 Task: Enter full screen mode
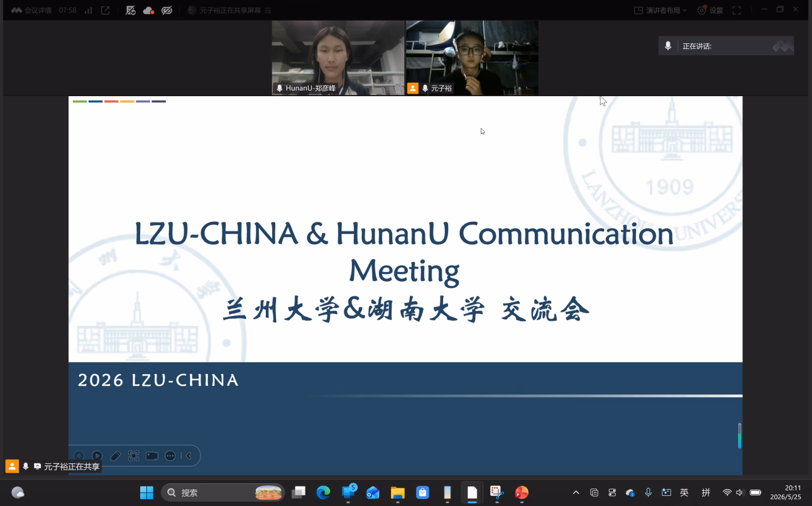(737, 10)
